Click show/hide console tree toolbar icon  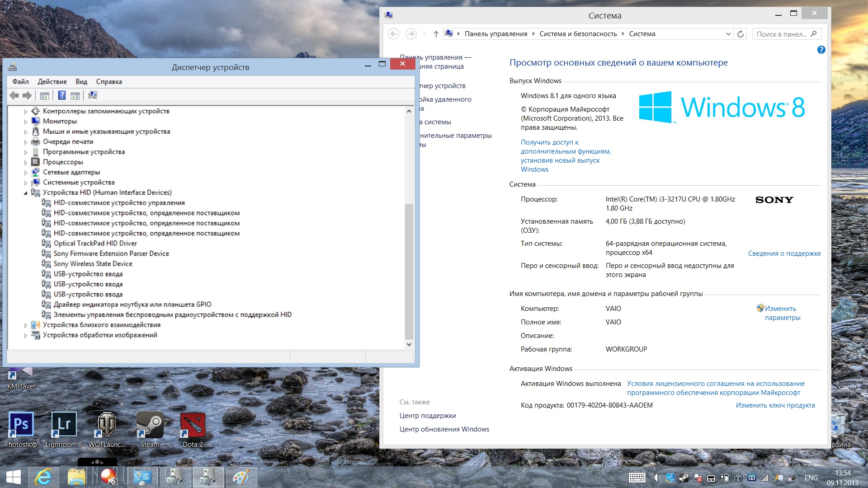44,95
